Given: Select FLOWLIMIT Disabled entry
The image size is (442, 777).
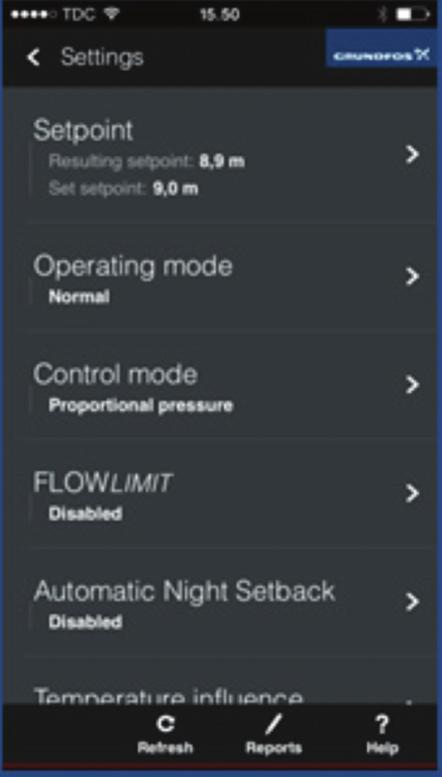Looking at the screenshot, I should point(221,494).
